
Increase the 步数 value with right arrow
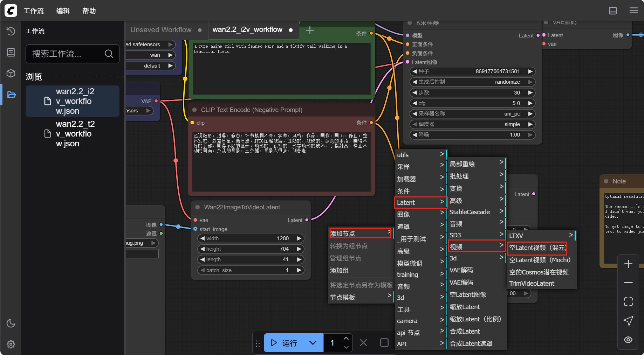[x=530, y=93]
